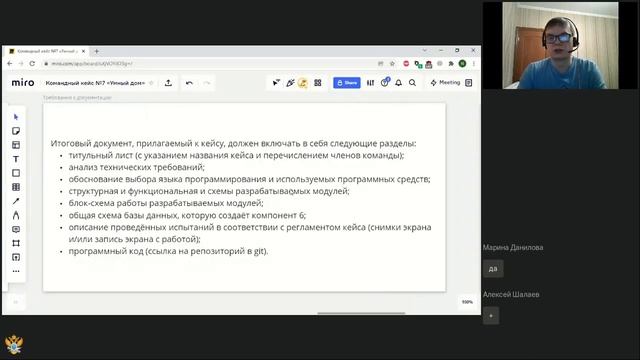
Task: Open Chrome profile avatar
Action: 462,63
